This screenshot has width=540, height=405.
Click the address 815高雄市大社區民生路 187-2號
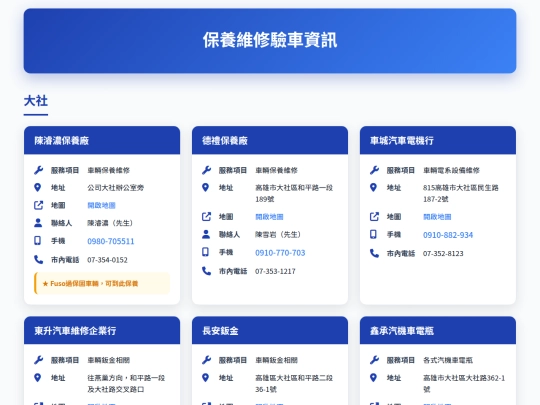coord(461,193)
